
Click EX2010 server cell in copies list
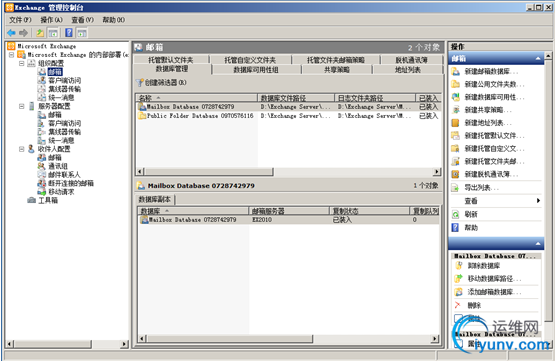pos(262,220)
